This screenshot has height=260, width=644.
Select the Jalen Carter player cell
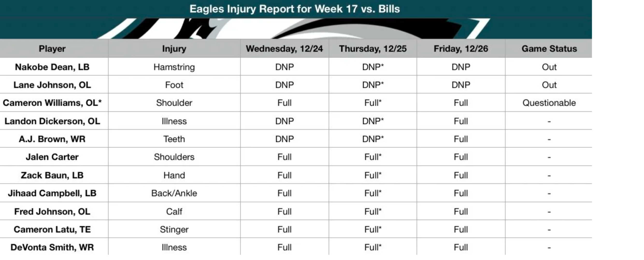click(52, 157)
